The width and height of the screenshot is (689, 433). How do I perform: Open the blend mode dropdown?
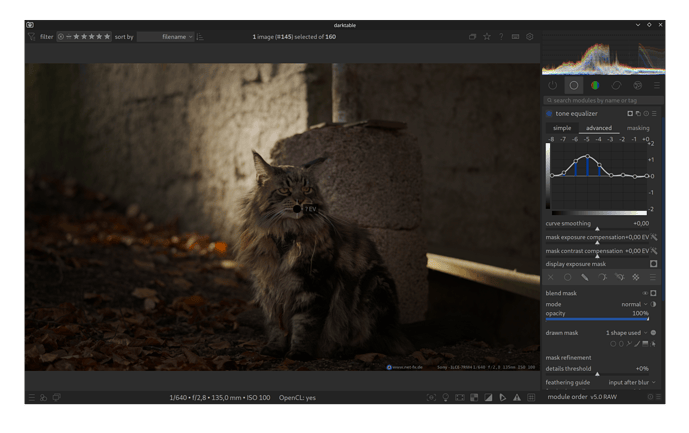coord(632,304)
